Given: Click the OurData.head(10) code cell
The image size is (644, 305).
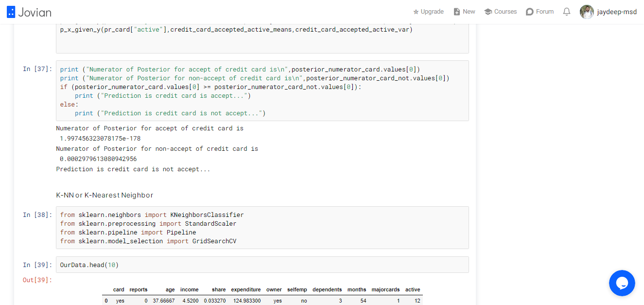Looking at the screenshot, I should pyautogui.click(x=262, y=265).
